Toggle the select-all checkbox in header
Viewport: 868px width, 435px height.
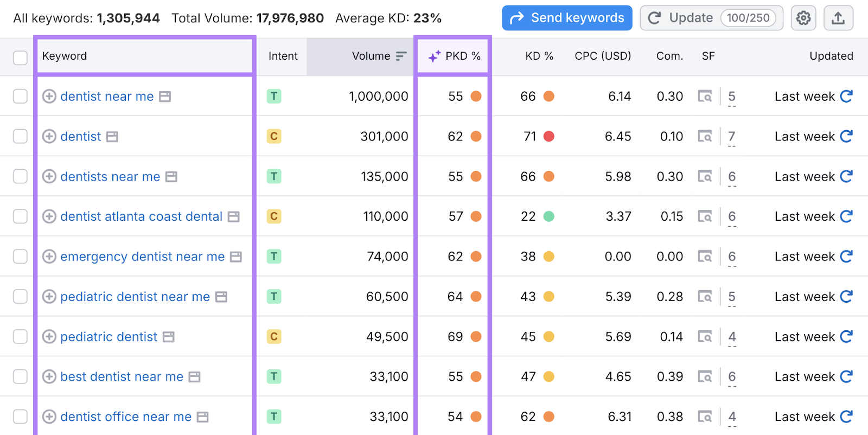[x=20, y=57]
